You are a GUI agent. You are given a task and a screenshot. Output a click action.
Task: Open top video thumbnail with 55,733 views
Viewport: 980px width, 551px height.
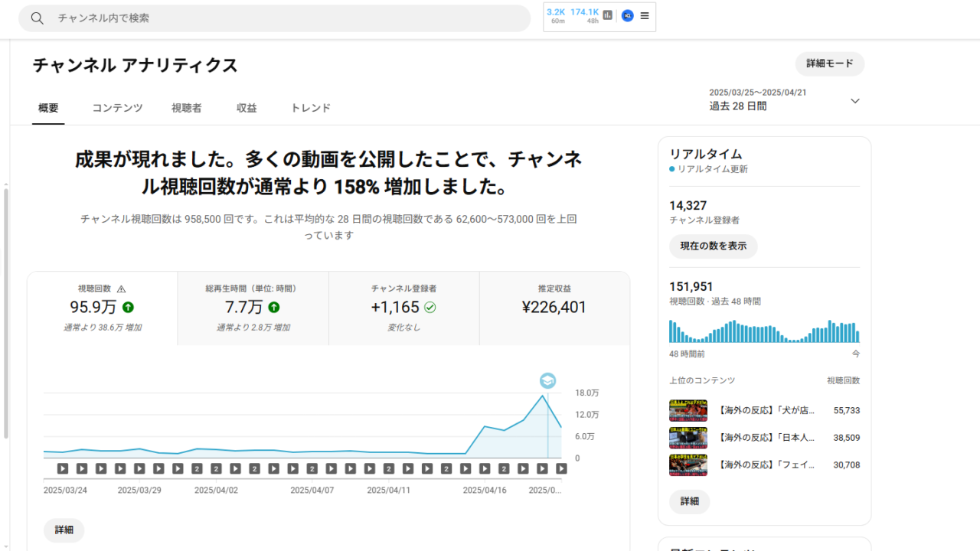point(688,410)
